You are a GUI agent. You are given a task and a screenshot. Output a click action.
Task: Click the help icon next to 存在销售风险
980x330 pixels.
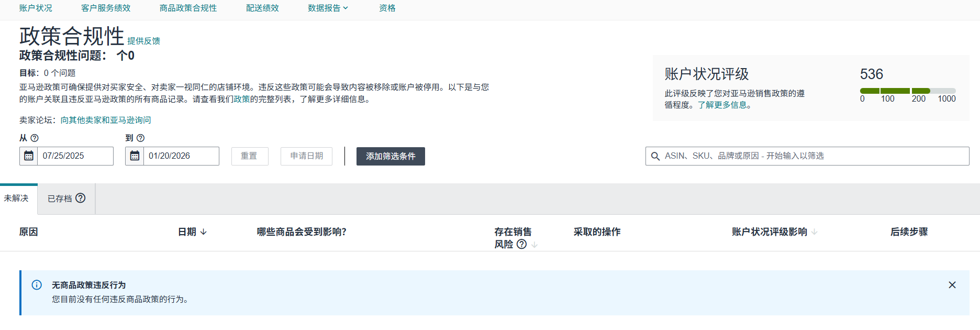tap(521, 244)
